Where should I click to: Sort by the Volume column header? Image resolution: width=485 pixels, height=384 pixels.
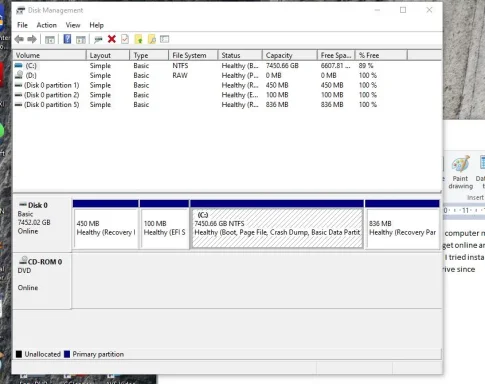pos(49,55)
